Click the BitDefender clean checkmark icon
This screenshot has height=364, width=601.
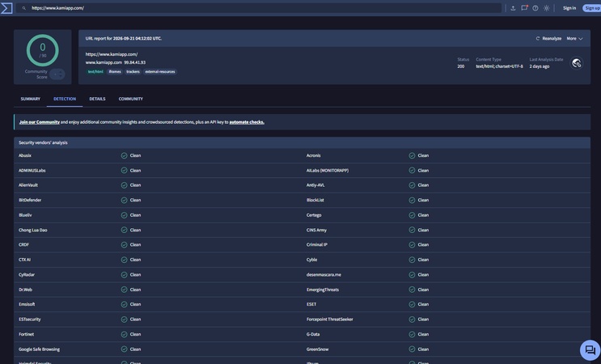[125, 200]
